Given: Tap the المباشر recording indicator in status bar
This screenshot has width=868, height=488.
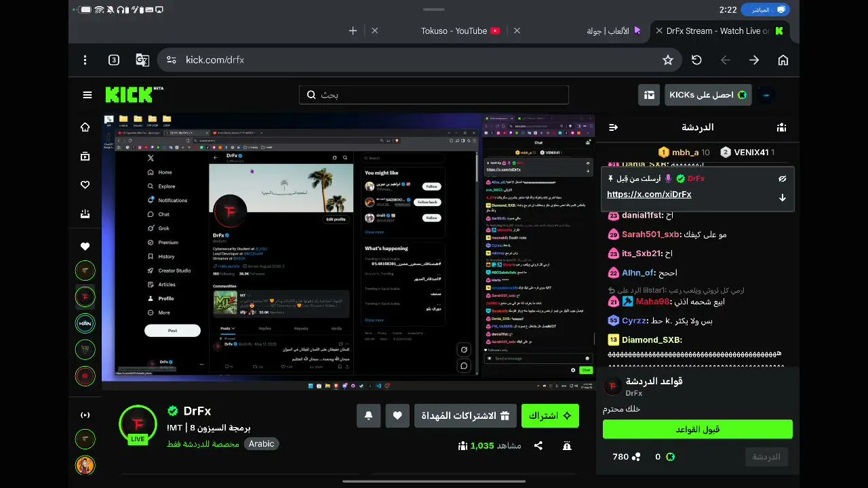Looking at the screenshot, I should point(765,10).
